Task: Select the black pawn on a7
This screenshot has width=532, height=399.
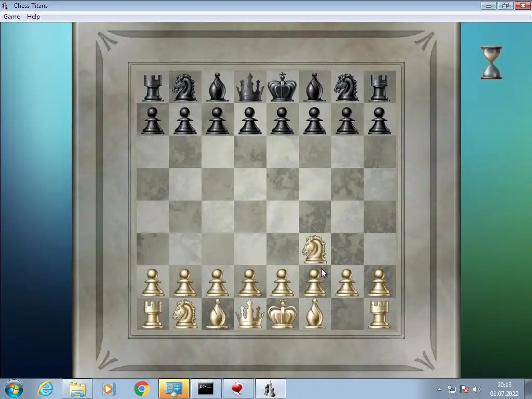Action: [x=152, y=121]
